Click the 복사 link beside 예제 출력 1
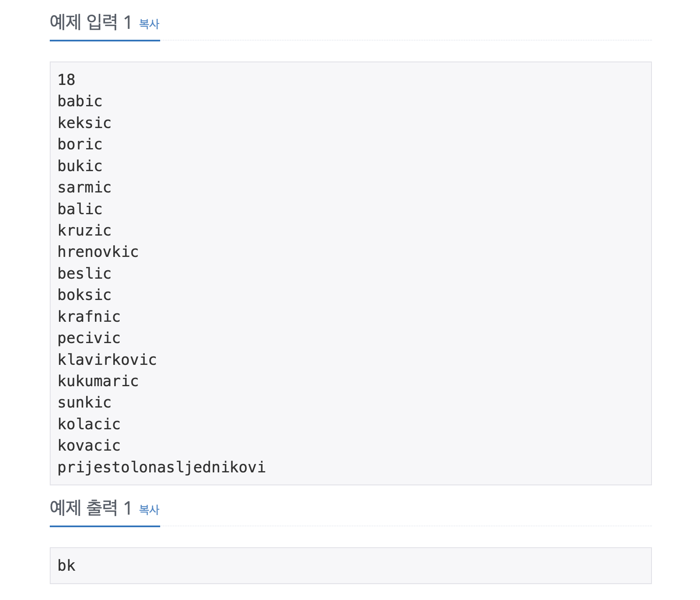The image size is (700, 600). coord(149,510)
